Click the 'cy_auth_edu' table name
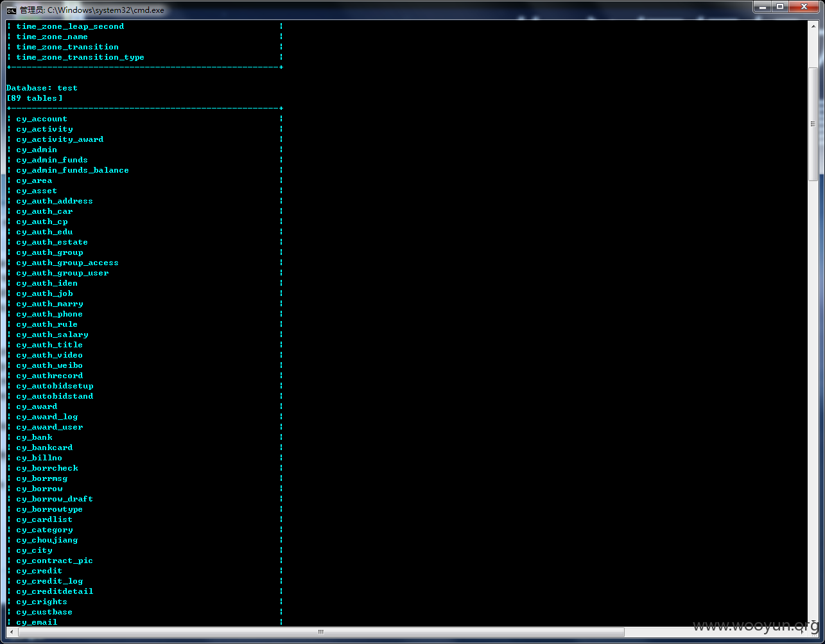Viewport: 825px width, 644px height. [x=44, y=232]
